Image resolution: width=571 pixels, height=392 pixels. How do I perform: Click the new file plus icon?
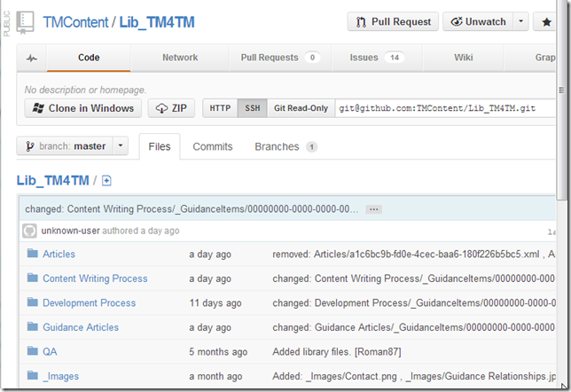(107, 181)
